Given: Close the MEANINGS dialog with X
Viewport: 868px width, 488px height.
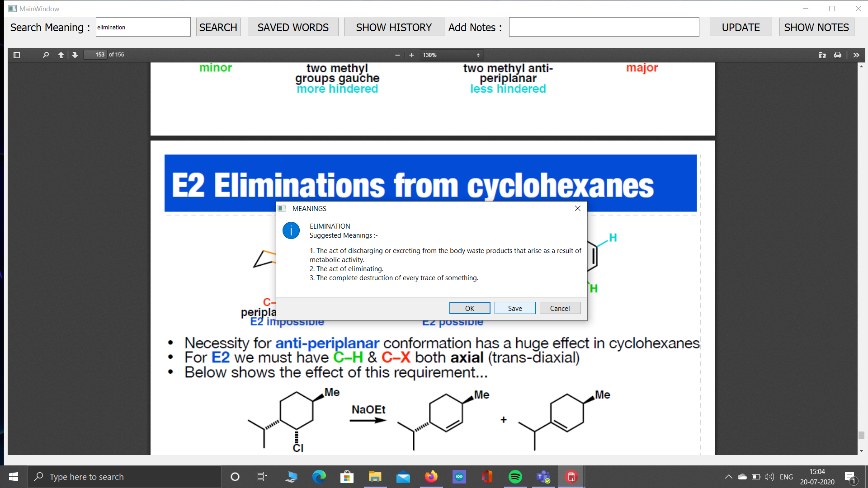Looking at the screenshot, I should point(577,208).
